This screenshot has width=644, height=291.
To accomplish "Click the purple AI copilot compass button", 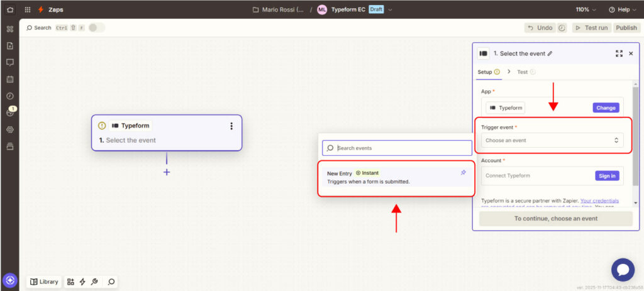I will click(x=10, y=280).
